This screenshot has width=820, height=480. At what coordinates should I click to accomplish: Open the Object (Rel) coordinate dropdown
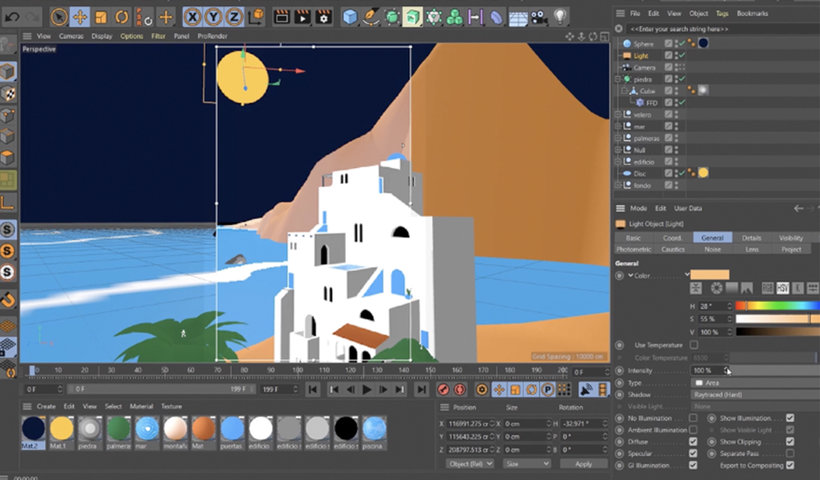469,464
